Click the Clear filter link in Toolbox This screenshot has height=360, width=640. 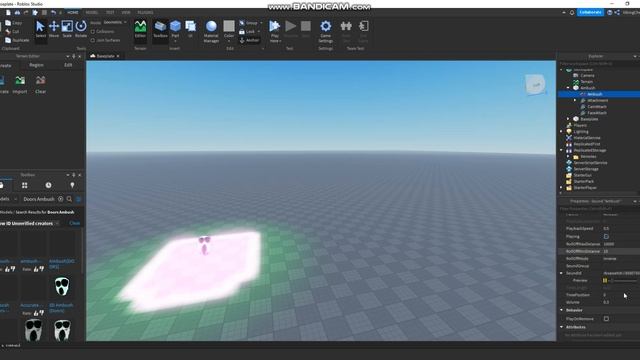point(75,223)
